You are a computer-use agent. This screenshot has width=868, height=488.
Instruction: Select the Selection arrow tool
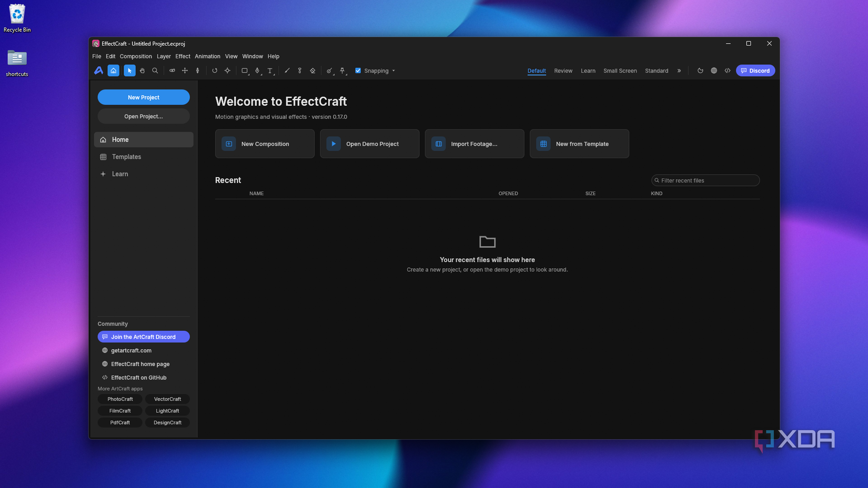tap(129, 70)
